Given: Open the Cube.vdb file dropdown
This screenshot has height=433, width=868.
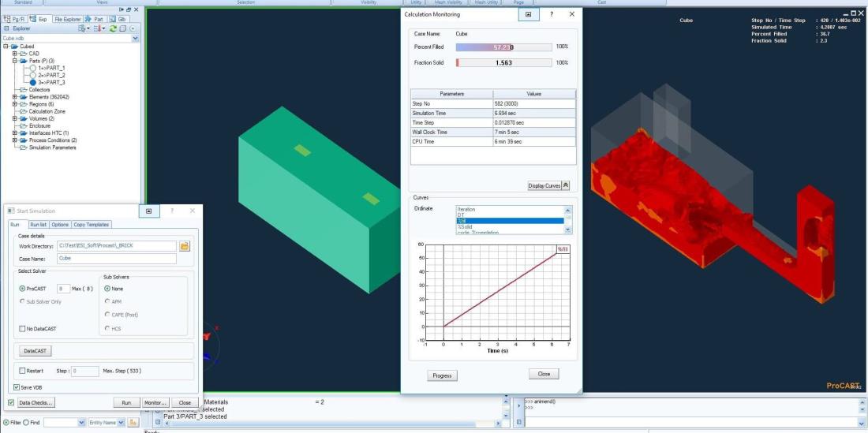Looking at the screenshot, I should pos(136,38).
